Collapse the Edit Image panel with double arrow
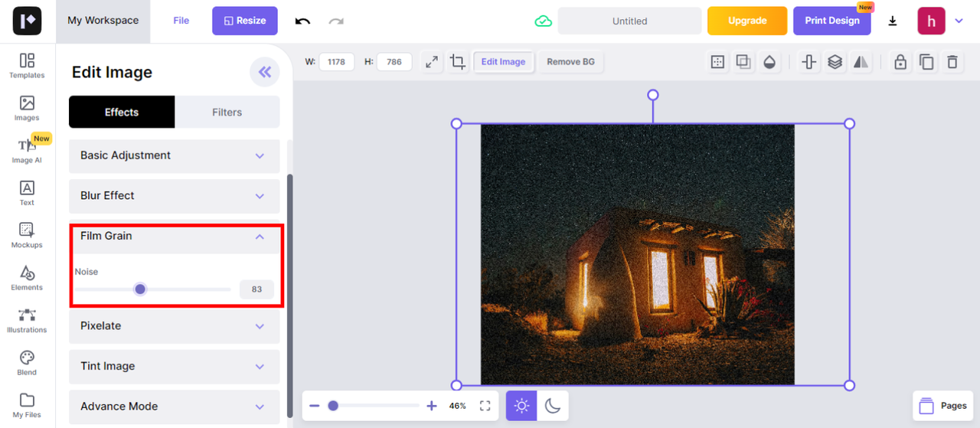This screenshot has height=428, width=980. pos(264,72)
